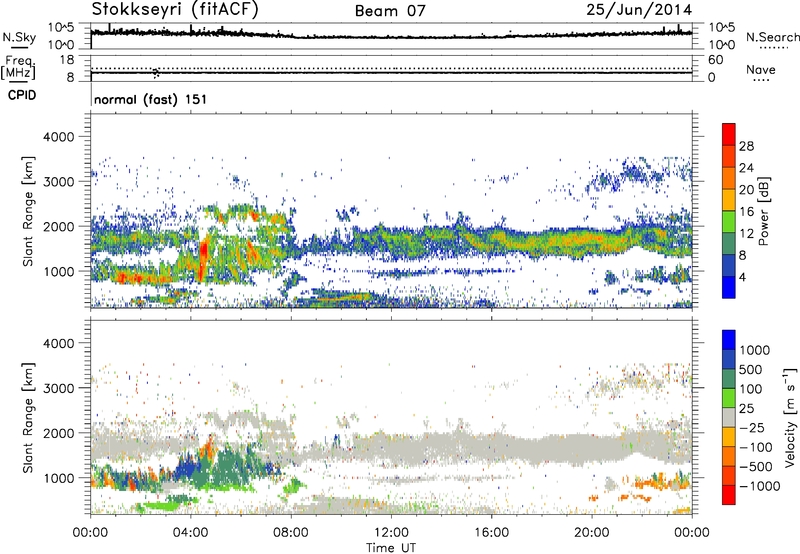The width and height of the screenshot is (800, 554).
Task: Click the 60 tick on the Nave axis
Action: click(715, 60)
